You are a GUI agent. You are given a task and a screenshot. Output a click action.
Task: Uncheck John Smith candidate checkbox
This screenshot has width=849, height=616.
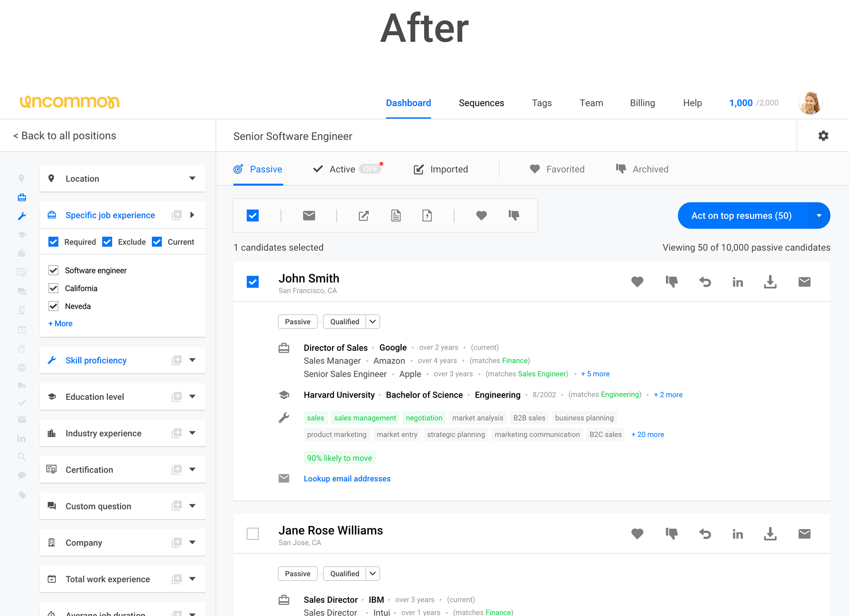[252, 282]
